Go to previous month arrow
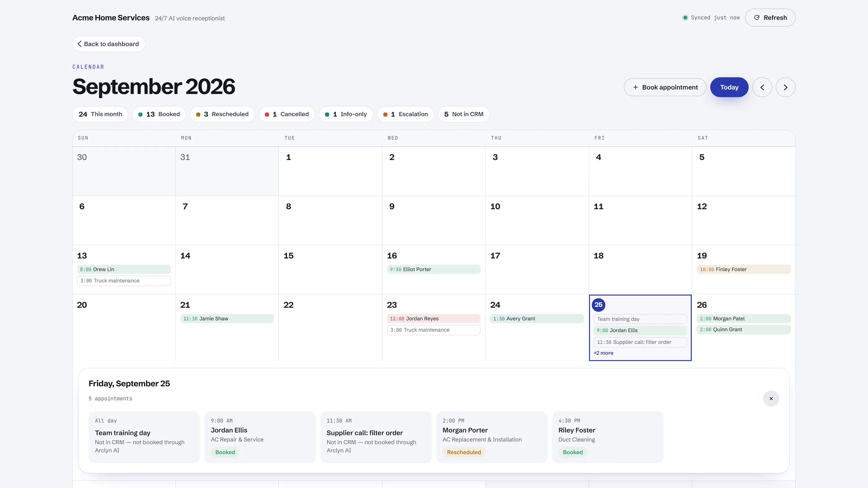Screen dimensions: 868x488 pos(762,87)
